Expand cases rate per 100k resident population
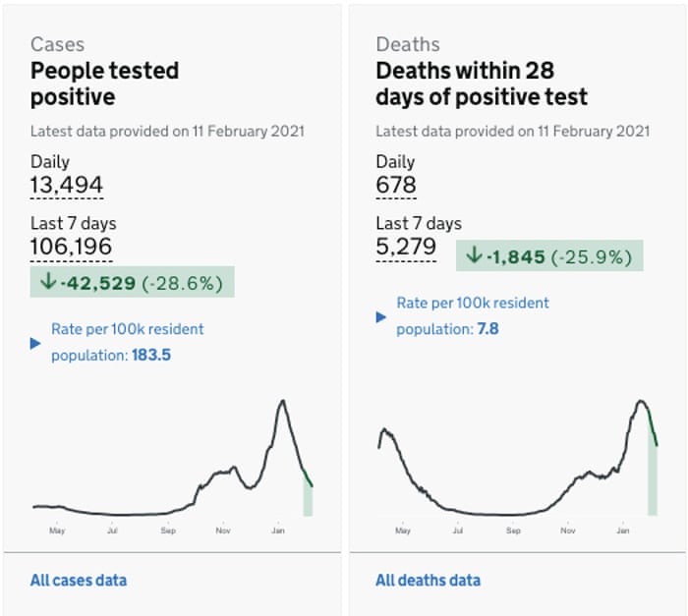 (36, 343)
